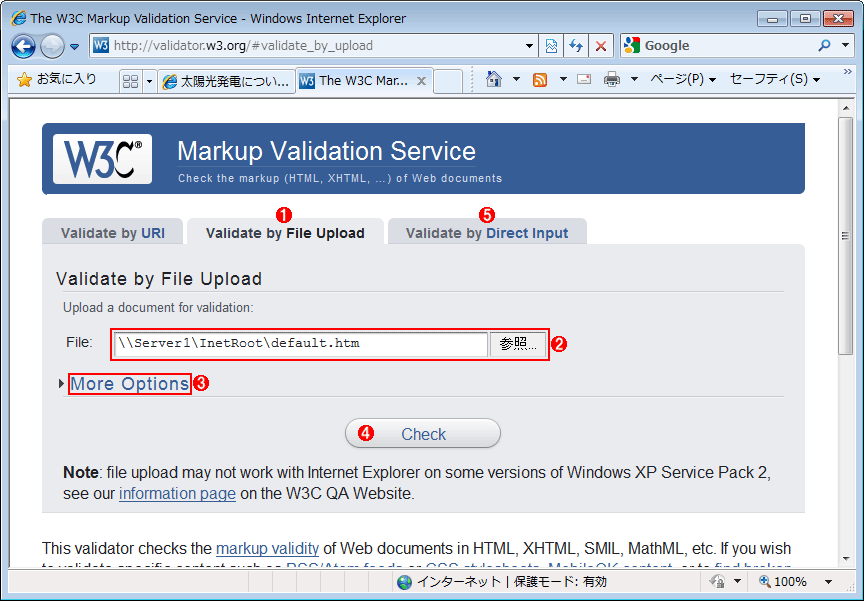Click the IE icon in title bar

[19, 18]
